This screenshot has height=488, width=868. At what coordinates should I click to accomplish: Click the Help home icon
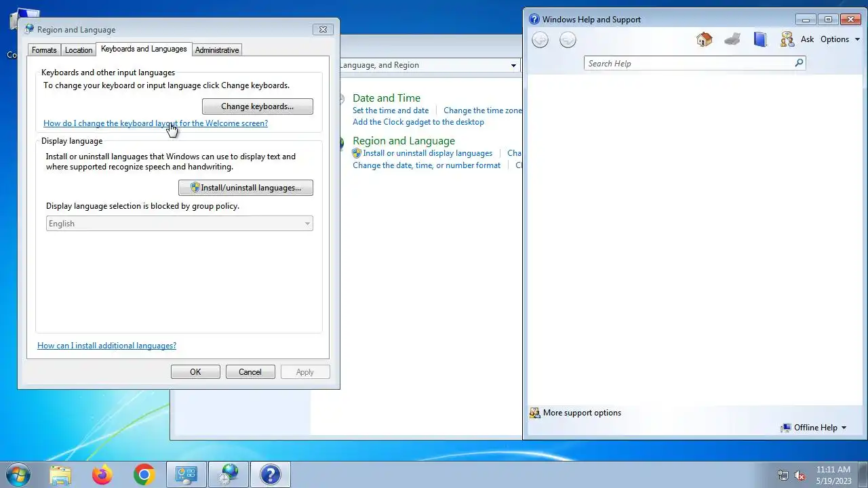704,39
